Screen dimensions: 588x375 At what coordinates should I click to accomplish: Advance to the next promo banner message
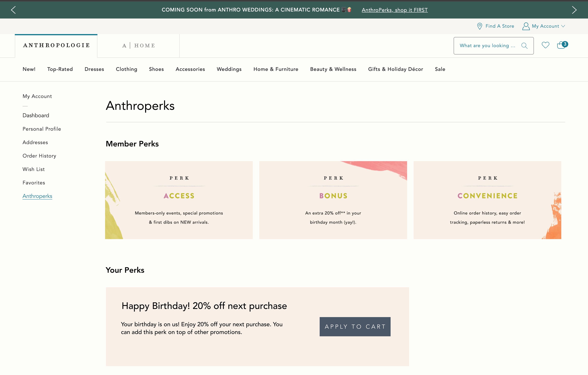pyautogui.click(x=574, y=10)
